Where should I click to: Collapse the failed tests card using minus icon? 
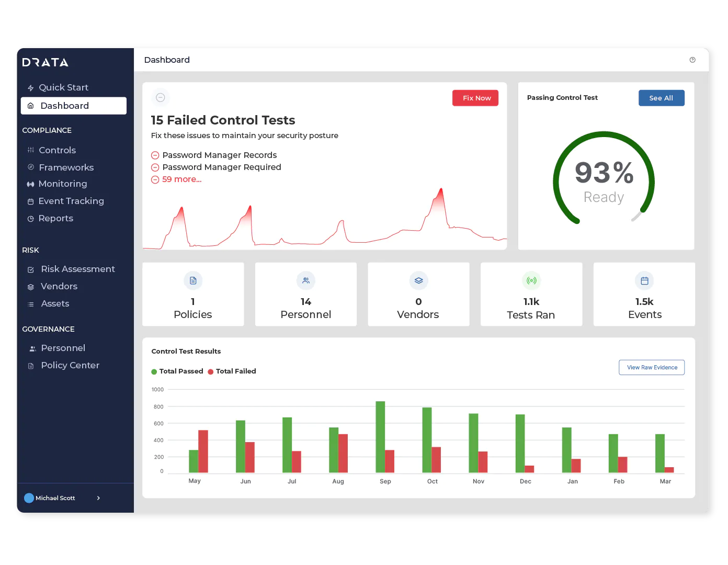click(x=161, y=98)
